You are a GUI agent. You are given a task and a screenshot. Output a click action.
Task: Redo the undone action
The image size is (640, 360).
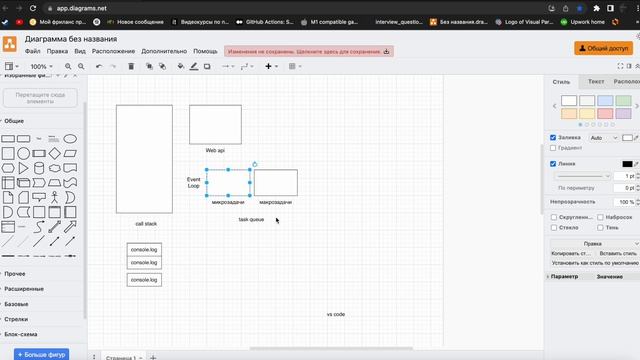(x=113, y=66)
